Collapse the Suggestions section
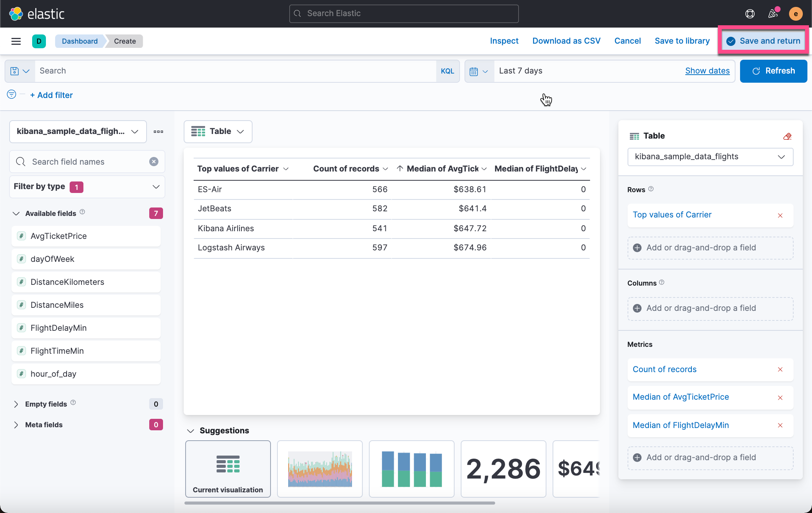 pyautogui.click(x=191, y=431)
